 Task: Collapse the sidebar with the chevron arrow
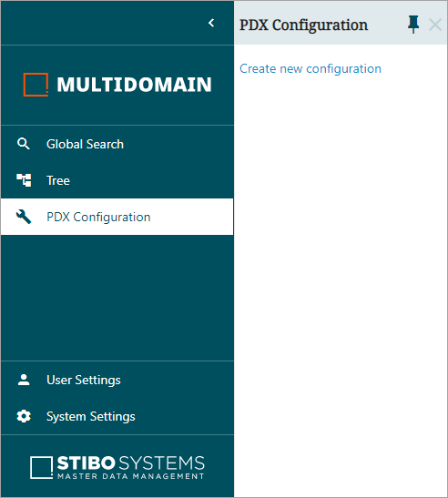211,23
